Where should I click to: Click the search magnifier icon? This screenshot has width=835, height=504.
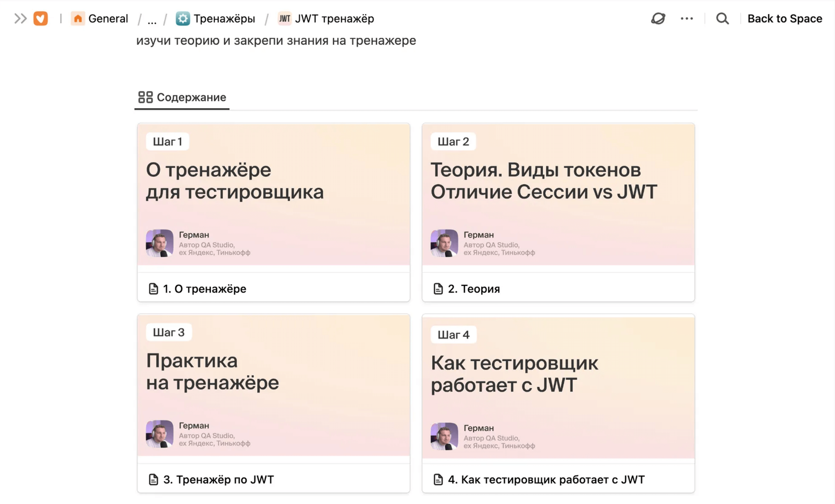point(722,18)
